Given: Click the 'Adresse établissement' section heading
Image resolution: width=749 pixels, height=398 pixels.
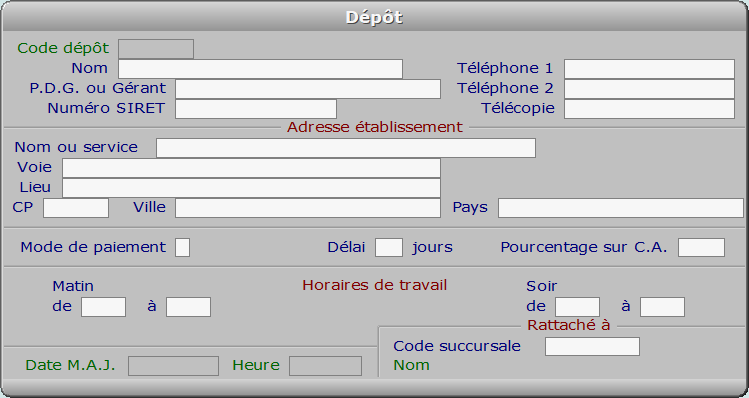Looking at the screenshot, I should pos(374,127).
